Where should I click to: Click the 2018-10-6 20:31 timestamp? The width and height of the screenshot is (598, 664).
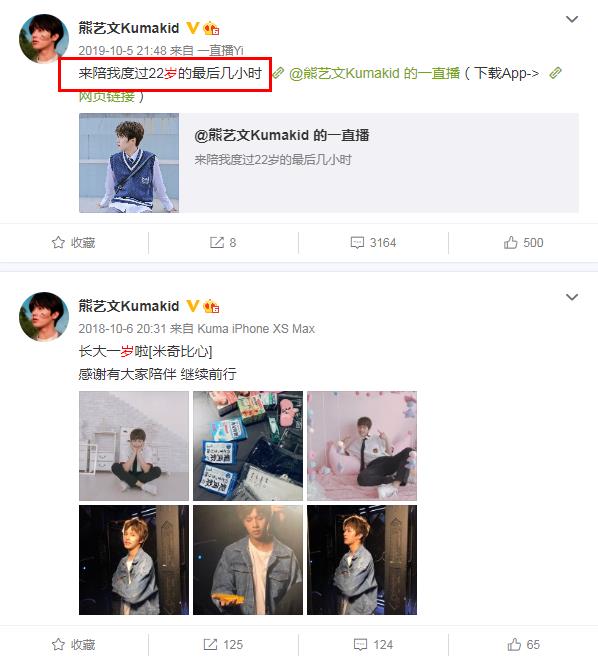pos(122,329)
